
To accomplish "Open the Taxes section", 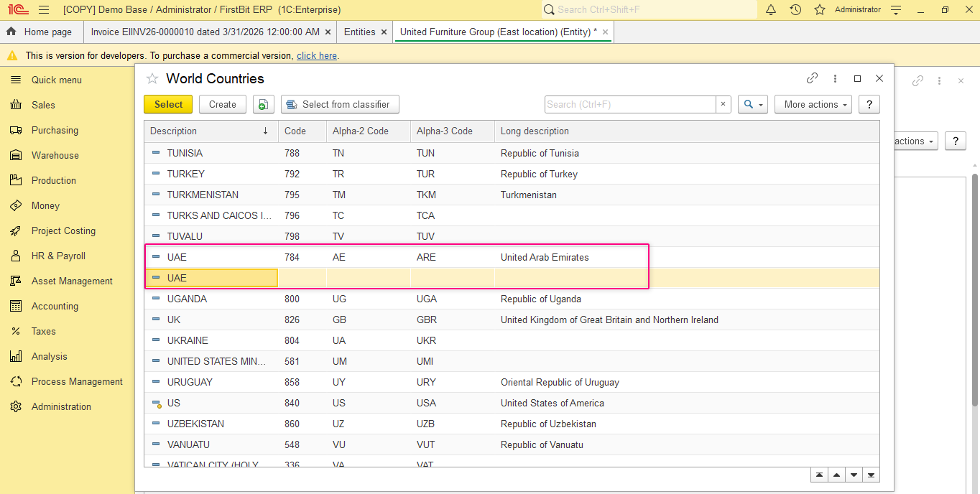I will pos(43,331).
